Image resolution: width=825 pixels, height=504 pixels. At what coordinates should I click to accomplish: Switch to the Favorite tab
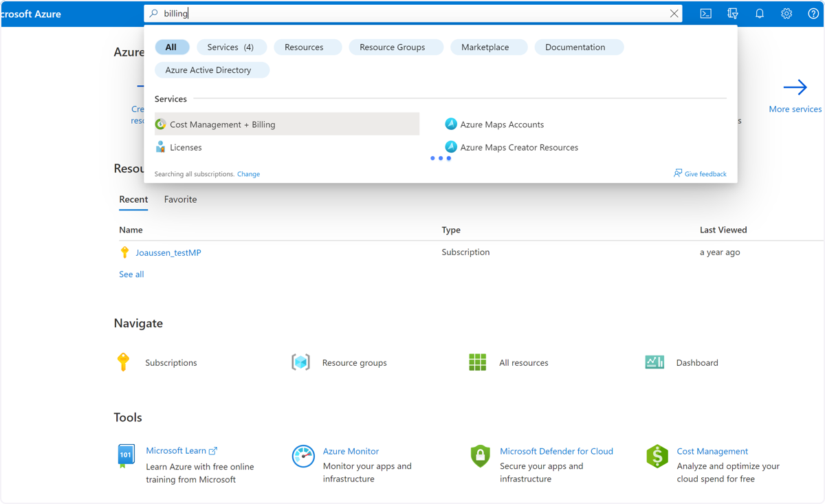click(180, 199)
